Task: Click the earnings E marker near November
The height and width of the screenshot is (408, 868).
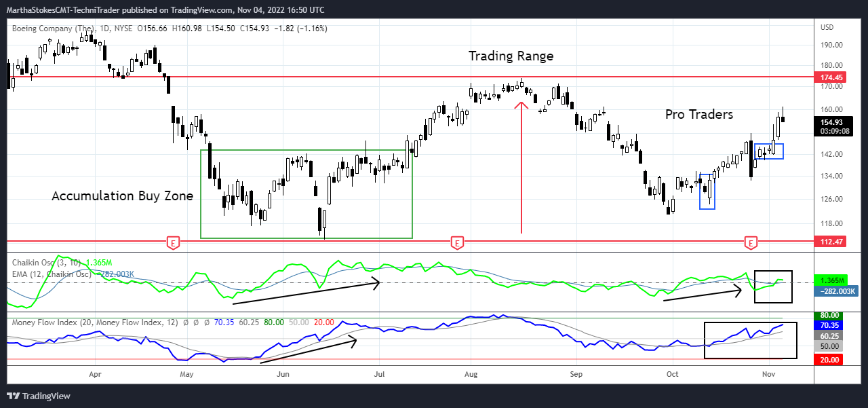Action: [751, 242]
